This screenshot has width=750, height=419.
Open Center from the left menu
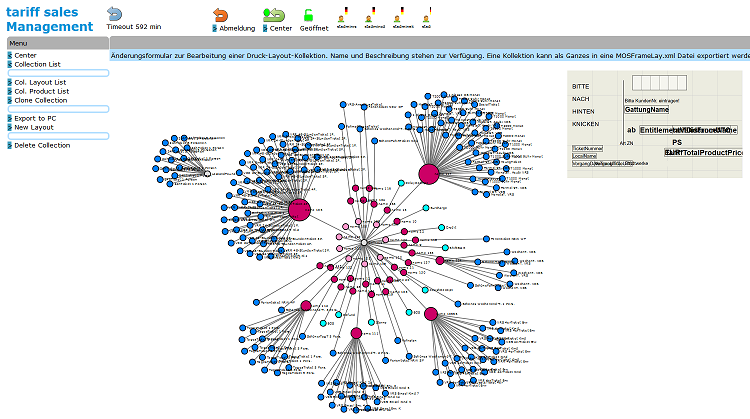[25, 55]
